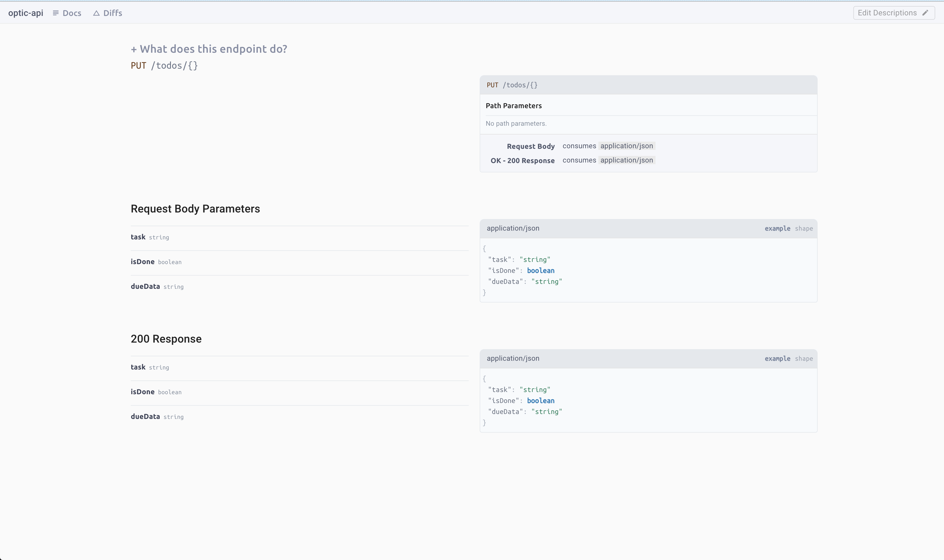Switch to shape view for request body panel
Screen dimensions: 944x560
(x=804, y=228)
